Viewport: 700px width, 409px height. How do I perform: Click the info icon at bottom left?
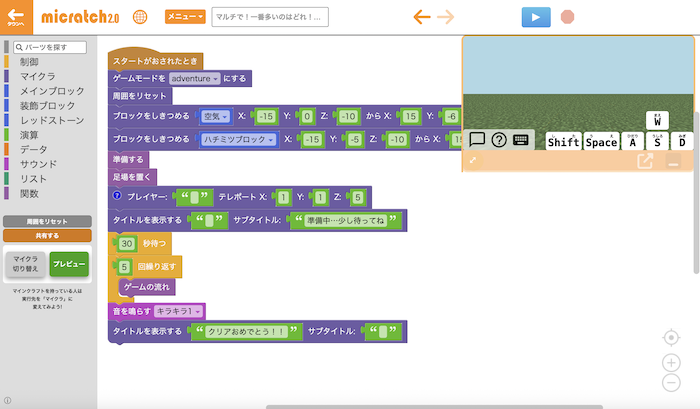[7, 401]
